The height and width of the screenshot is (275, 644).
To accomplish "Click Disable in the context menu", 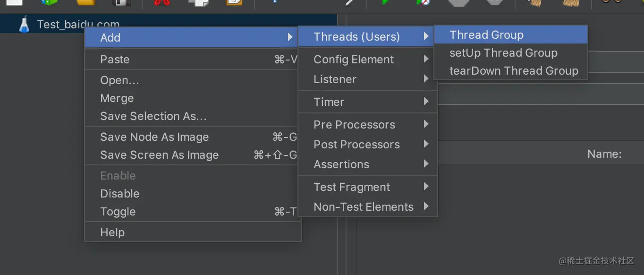I will pyautogui.click(x=120, y=194).
